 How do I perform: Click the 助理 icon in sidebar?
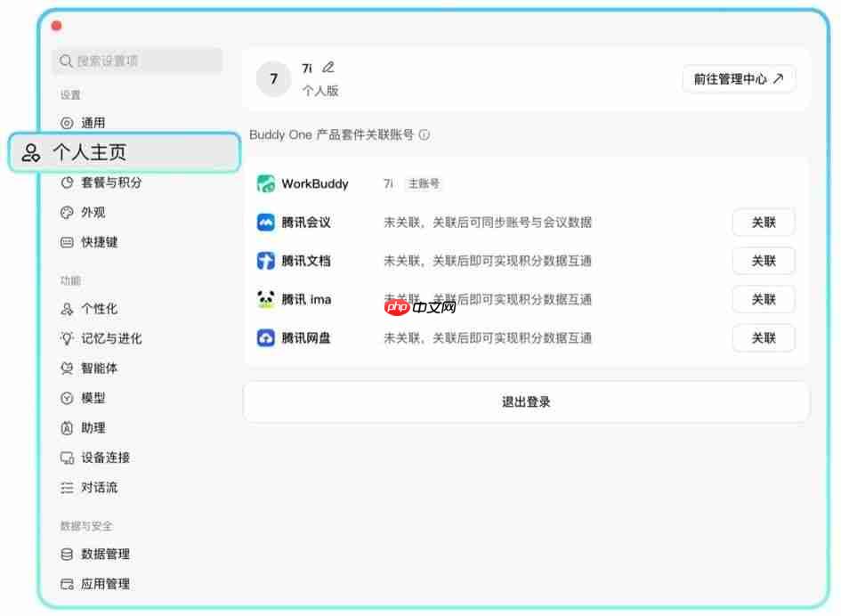[67, 428]
